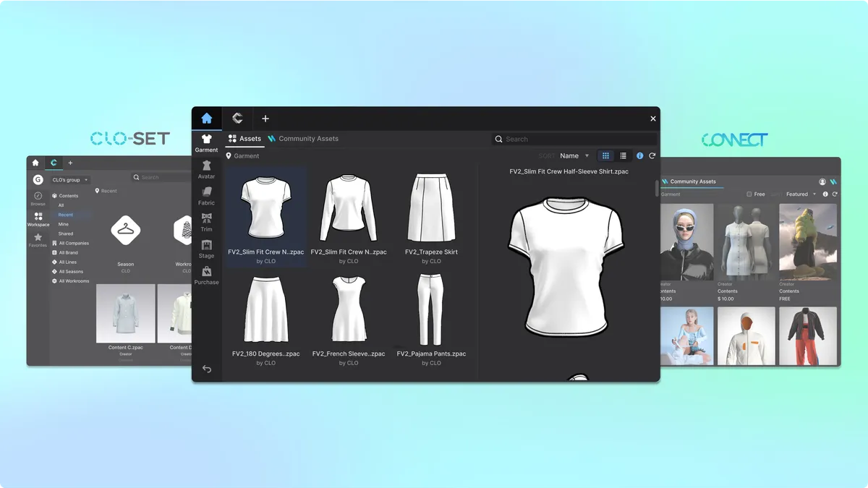Viewport: 868px width, 488px height.
Task: Switch to Community Assets tab in front window
Action: [303, 139]
